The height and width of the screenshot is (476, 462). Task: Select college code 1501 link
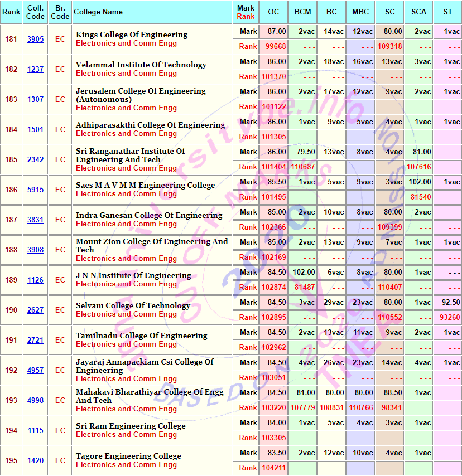click(35, 130)
